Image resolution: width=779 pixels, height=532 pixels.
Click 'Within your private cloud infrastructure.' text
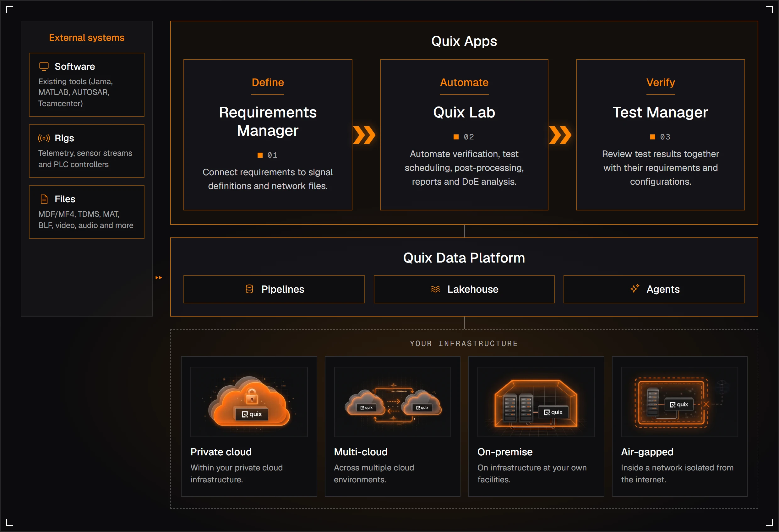click(236, 473)
